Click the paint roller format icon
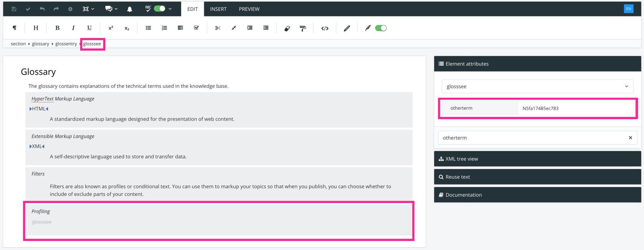 [x=303, y=28]
